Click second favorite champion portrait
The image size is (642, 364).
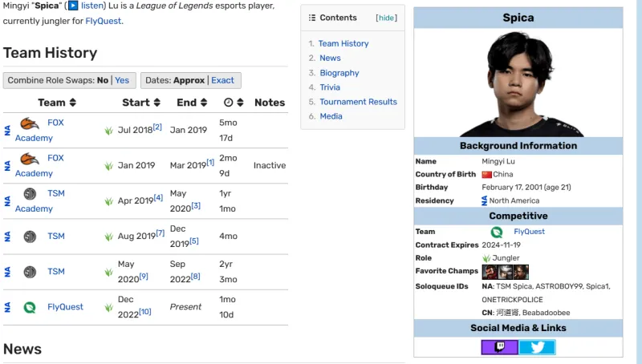(506, 272)
